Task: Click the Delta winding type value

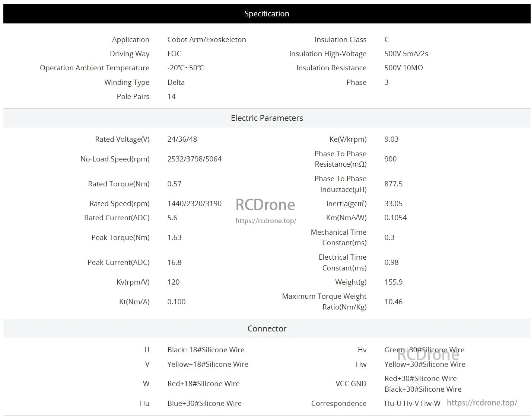Action: [176, 82]
